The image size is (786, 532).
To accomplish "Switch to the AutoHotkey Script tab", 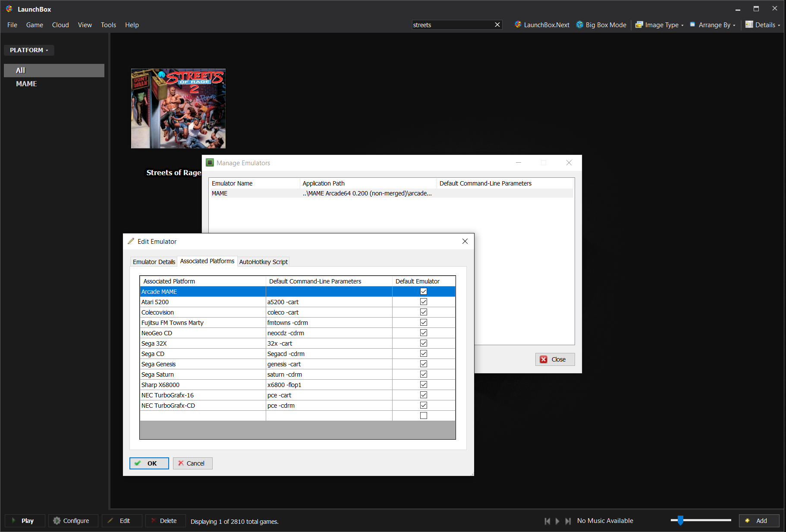I will pyautogui.click(x=263, y=262).
